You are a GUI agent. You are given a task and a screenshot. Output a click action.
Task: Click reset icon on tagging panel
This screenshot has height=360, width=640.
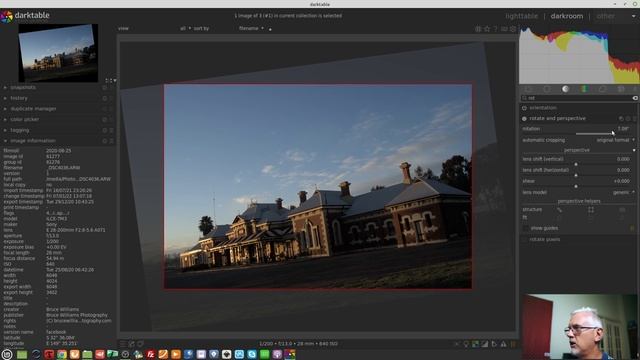[105, 130]
